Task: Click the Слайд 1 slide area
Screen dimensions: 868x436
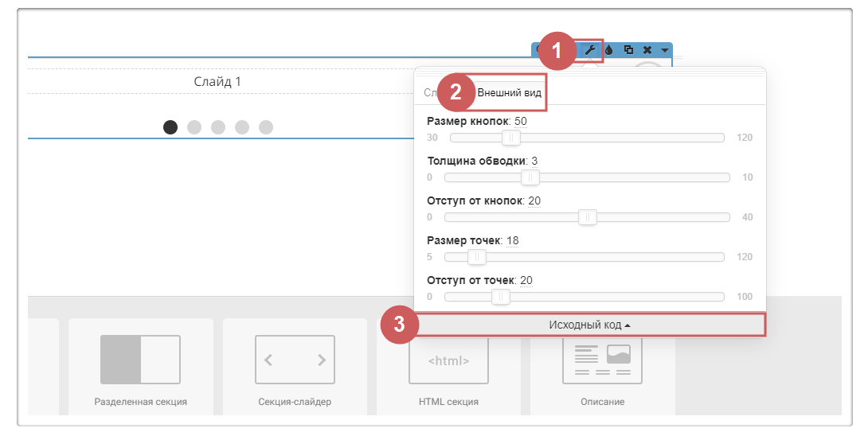Action: pyautogui.click(x=217, y=82)
